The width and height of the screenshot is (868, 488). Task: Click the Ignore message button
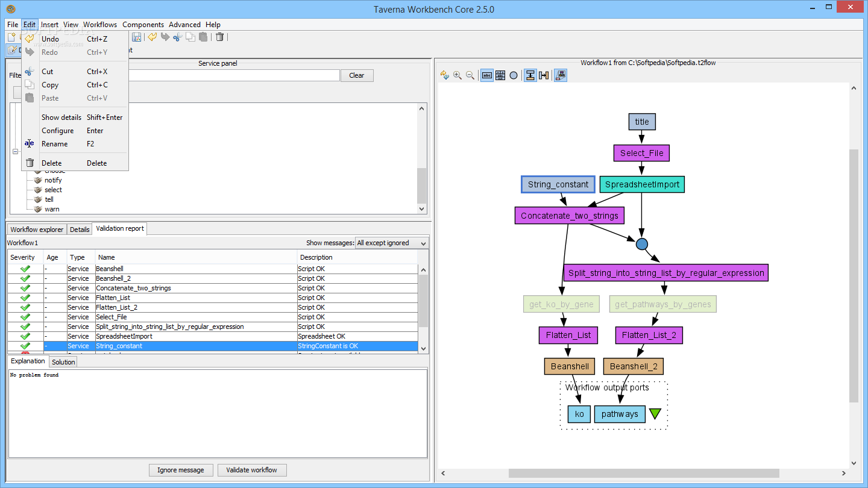(181, 470)
